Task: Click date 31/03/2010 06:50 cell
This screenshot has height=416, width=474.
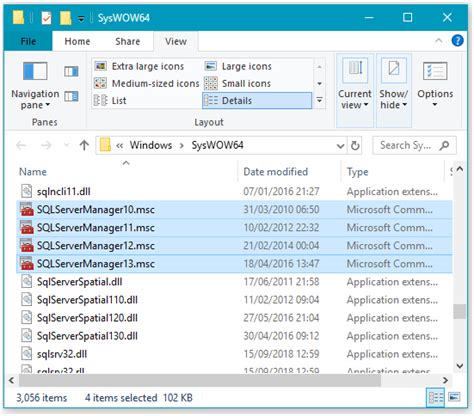Action: point(281,210)
